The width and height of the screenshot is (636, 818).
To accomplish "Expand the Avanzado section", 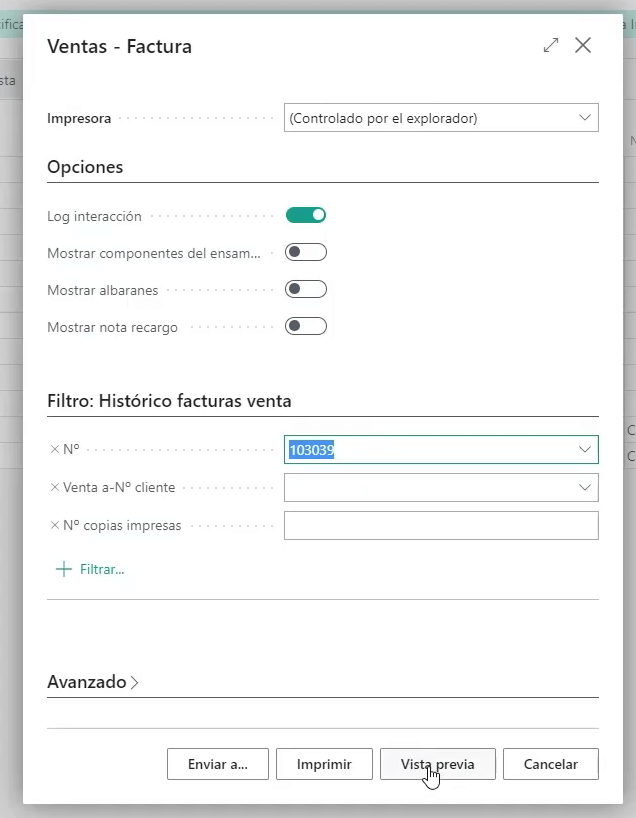I will tap(92, 682).
